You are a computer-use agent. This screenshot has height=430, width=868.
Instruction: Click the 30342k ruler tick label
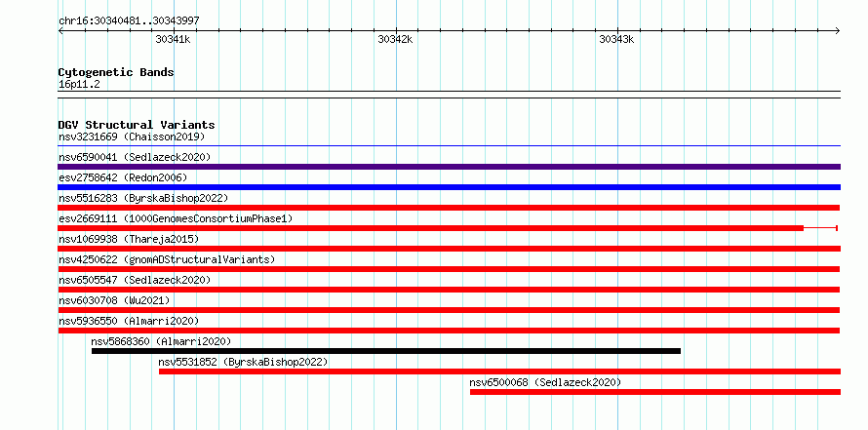[x=395, y=39]
